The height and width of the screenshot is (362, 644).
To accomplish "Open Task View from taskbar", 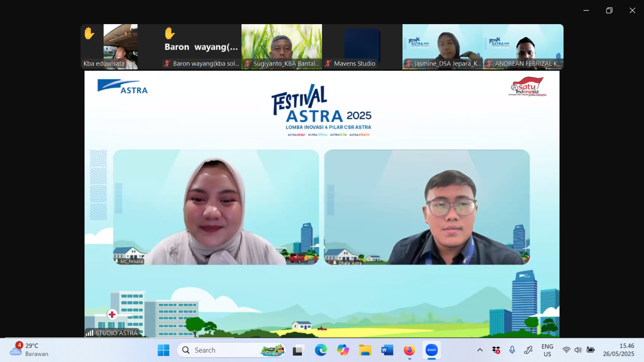I will (x=298, y=350).
